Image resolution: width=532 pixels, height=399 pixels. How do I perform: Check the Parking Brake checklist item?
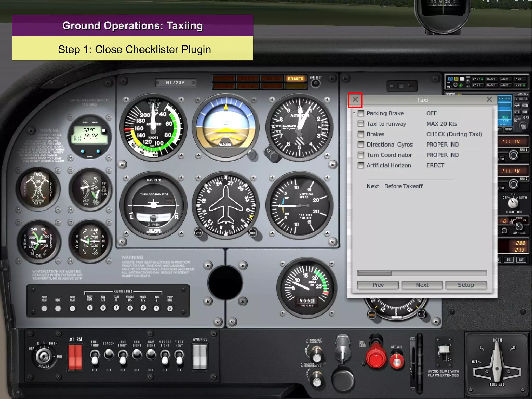tap(361, 113)
